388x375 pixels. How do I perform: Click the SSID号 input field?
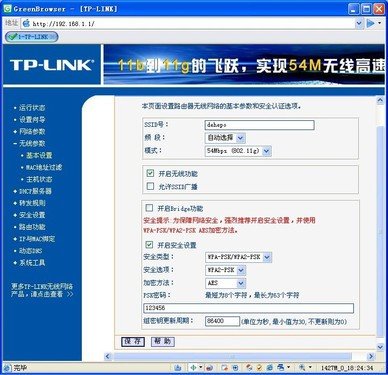tap(259, 125)
